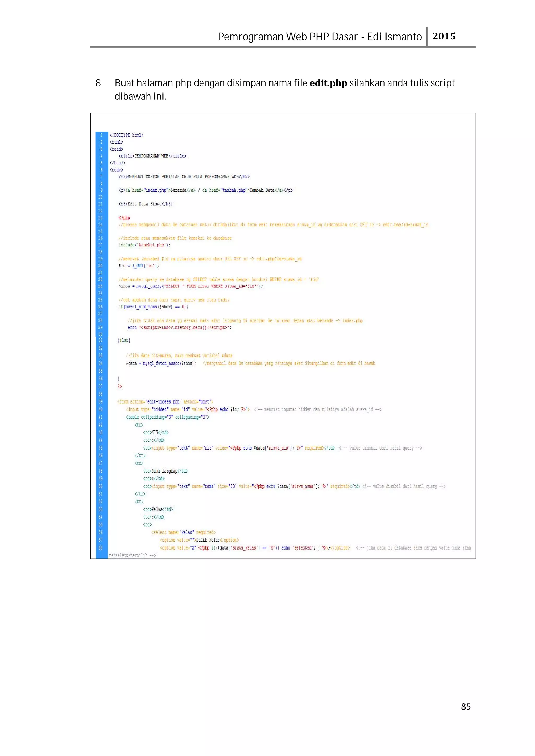Click the year '2015' in the header
Screen dimensions: 535x756
pos(444,36)
